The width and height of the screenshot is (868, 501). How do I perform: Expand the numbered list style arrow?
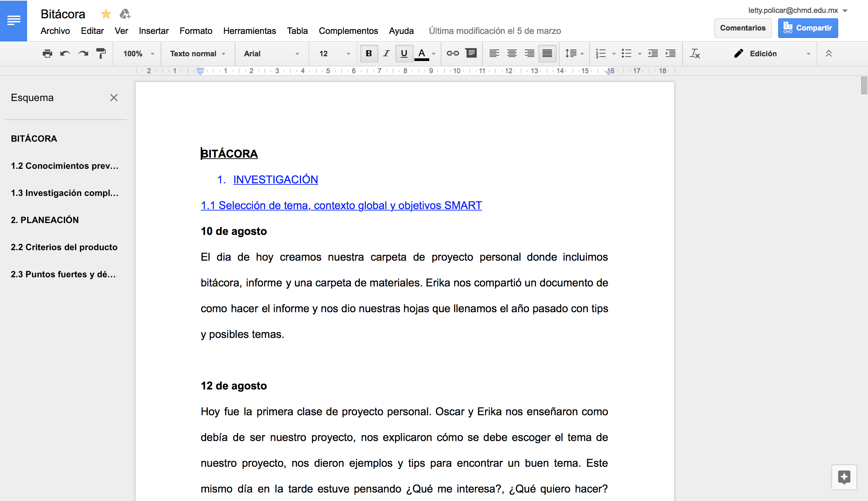tap(614, 54)
